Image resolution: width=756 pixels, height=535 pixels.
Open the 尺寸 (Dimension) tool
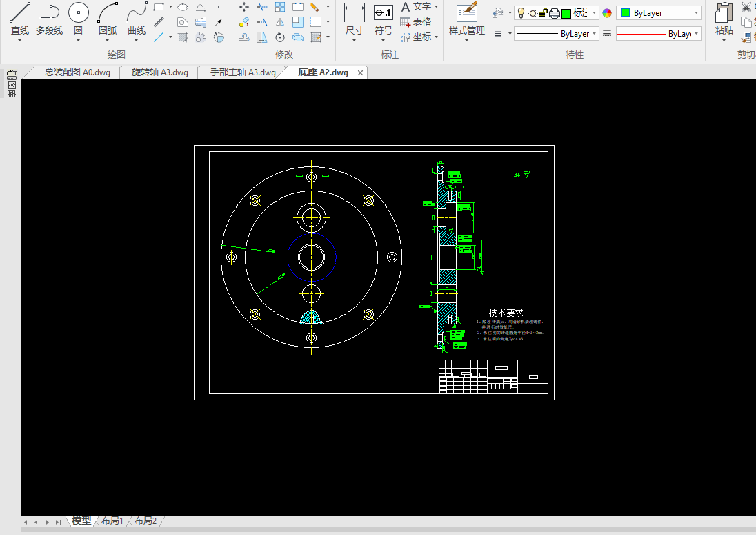coord(355,19)
